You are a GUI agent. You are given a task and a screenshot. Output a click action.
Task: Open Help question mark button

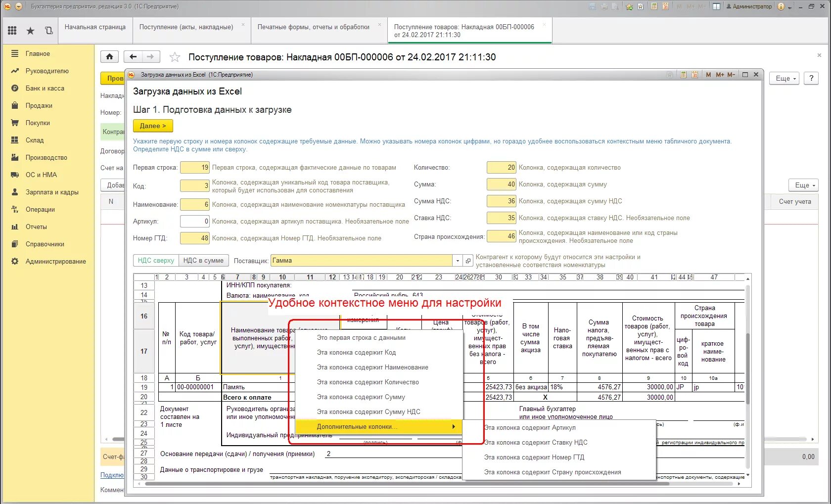tap(811, 78)
